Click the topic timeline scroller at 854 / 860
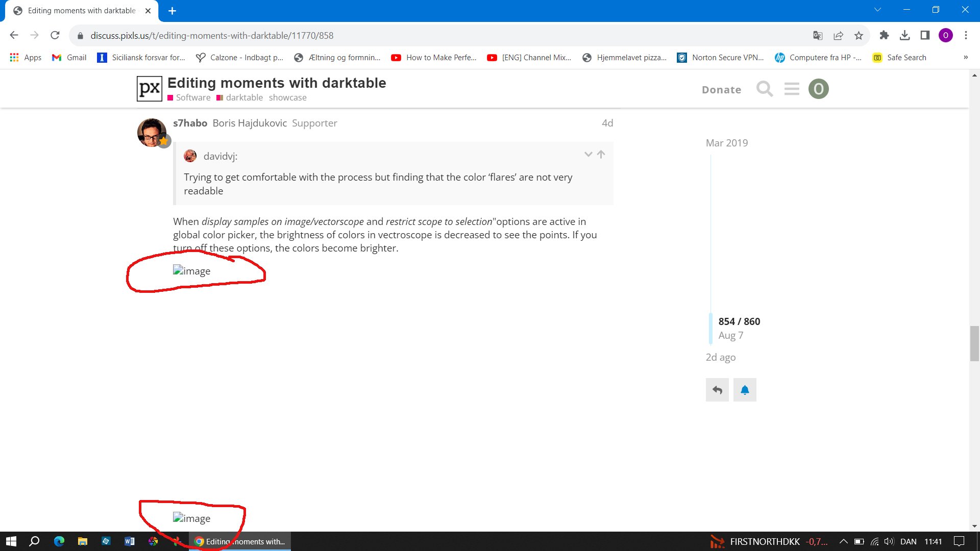The image size is (980, 551). click(x=739, y=322)
